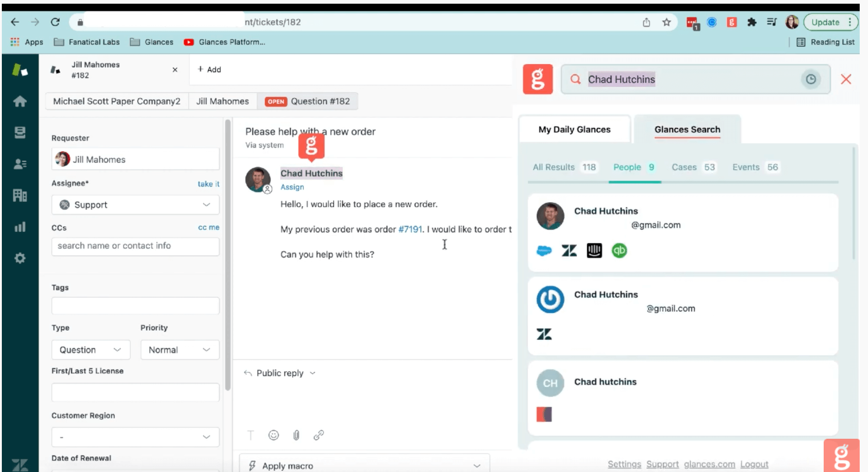Click the Salesforce cloud icon on first result
Screen dimensions: 868x472
pos(544,251)
